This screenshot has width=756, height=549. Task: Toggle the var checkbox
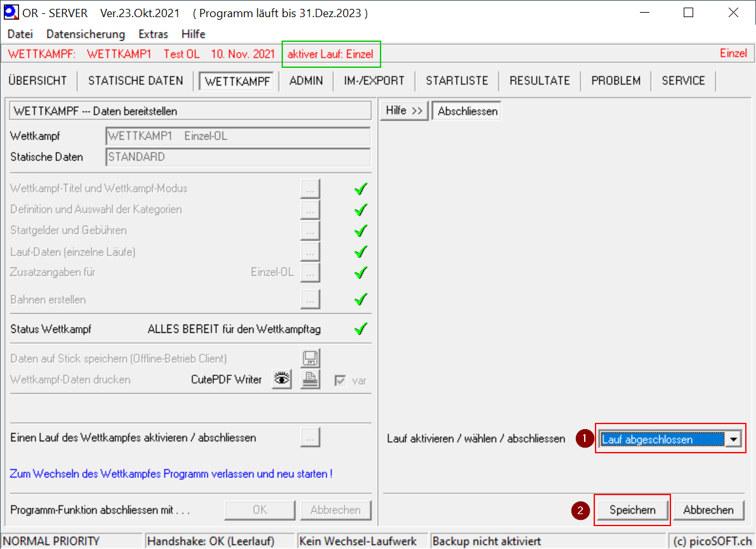[341, 380]
